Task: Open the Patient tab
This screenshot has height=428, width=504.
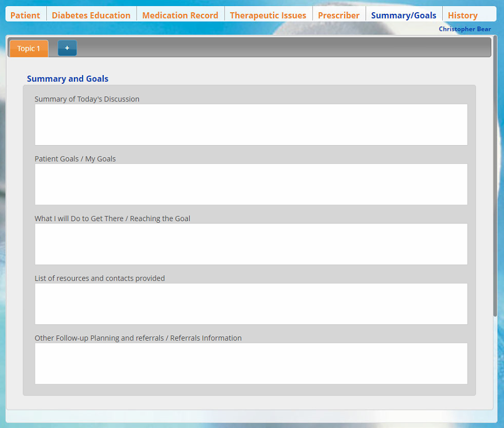Action: click(25, 15)
